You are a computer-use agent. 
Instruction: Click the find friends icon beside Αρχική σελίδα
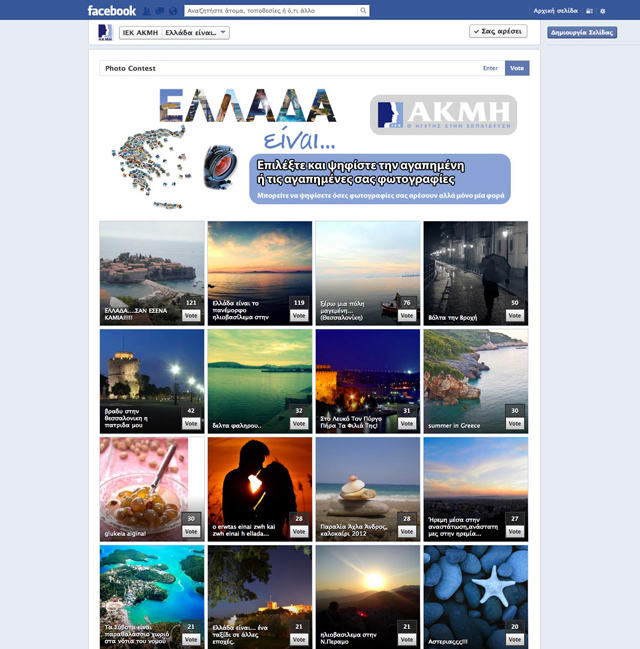(x=589, y=11)
